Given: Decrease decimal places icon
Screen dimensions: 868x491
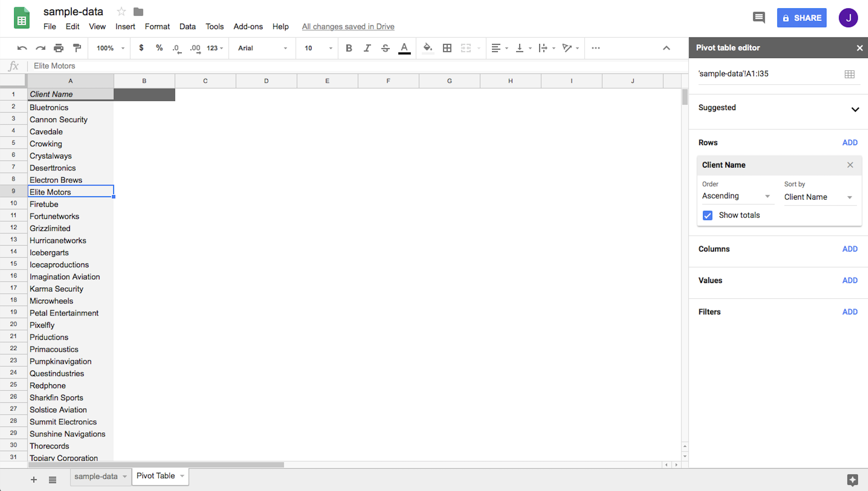Looking at the screenshot, I should (x=177, y=48).
